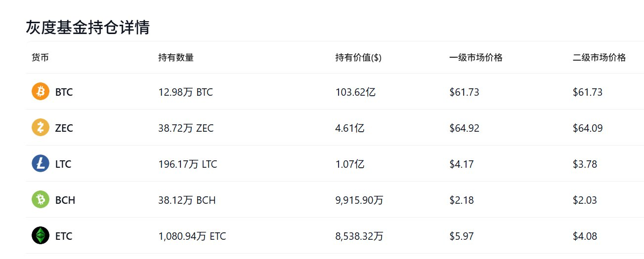Screen dimensions: 644x259
Task: Click the 103.62亿 holding value cell
Action: coord(355,92)
